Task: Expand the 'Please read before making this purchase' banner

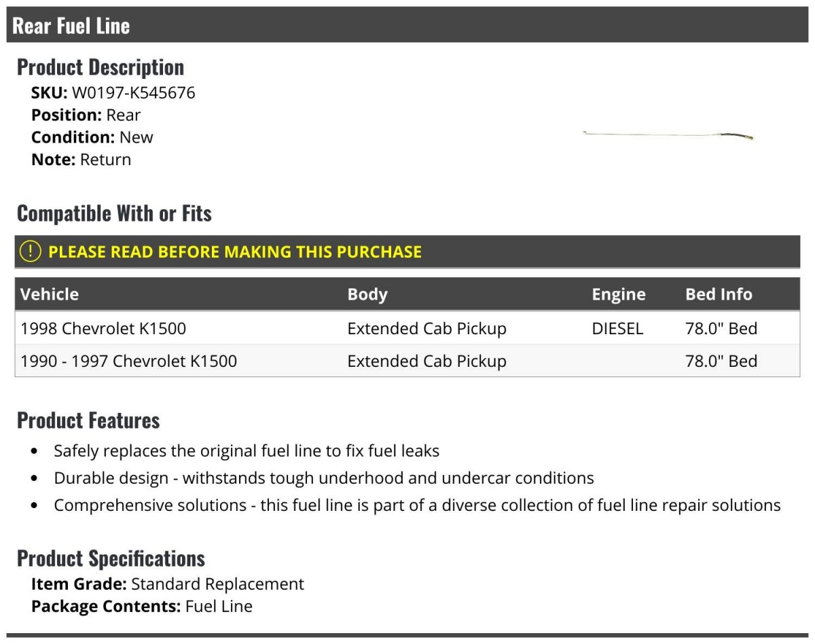Action: click(407, 251)
